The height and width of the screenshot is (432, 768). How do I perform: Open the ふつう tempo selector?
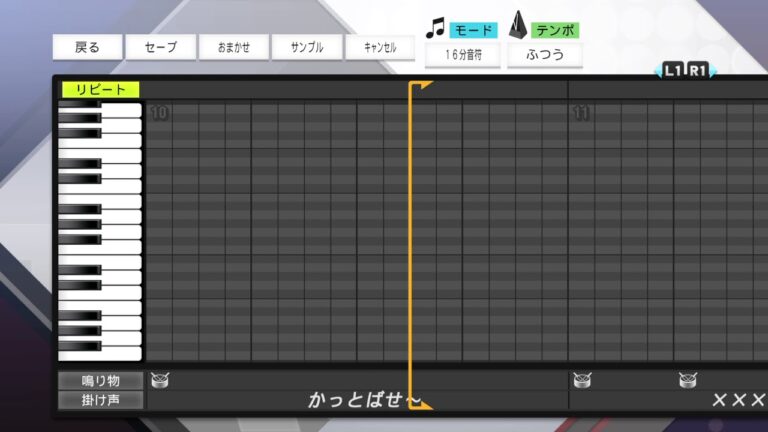coord(545,55)
